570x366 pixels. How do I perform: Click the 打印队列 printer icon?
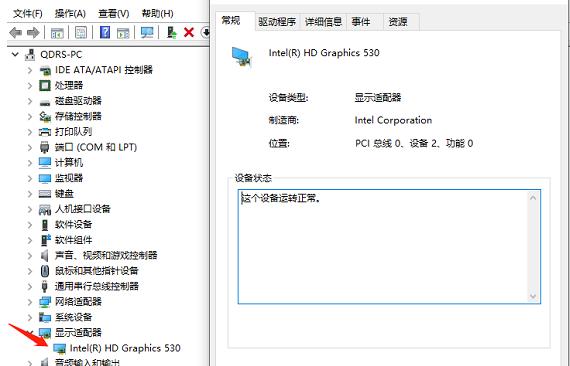(x=45, y=132)
